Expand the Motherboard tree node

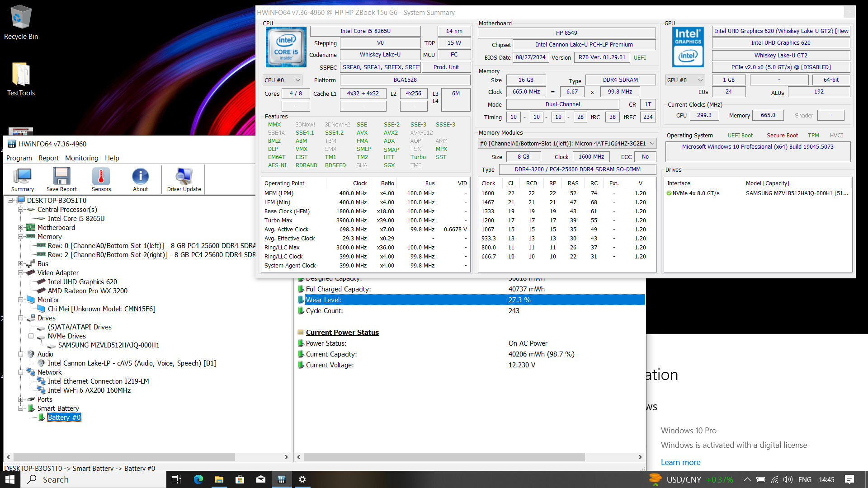(x=20, y=228)
